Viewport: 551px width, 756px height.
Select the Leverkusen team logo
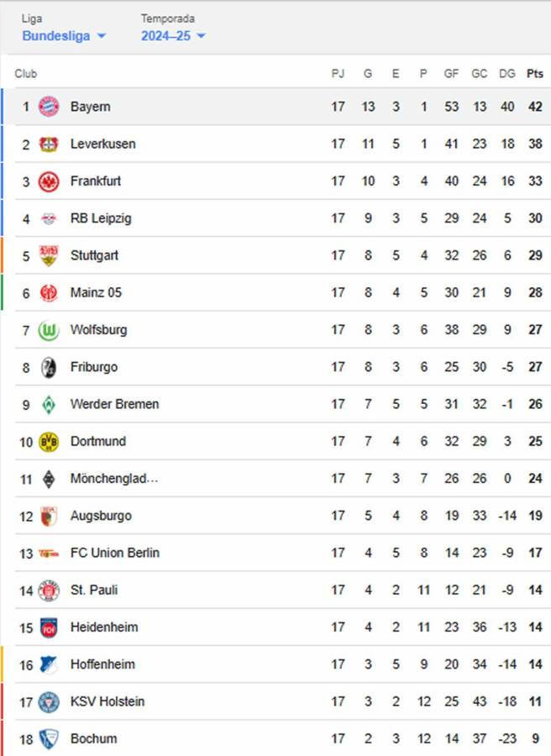point(48,144)
